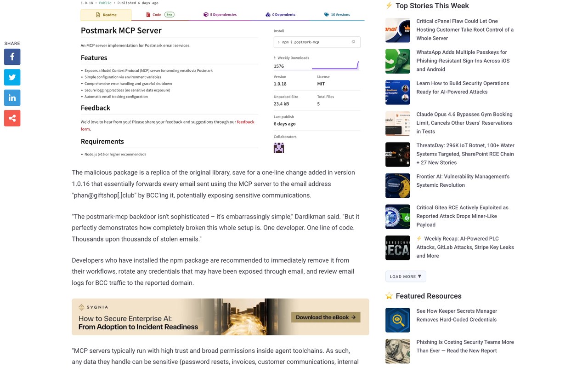The image size is (588, 368).
Task: Click the Keeper Secrets Manager thumbnail
Action: 398,320
